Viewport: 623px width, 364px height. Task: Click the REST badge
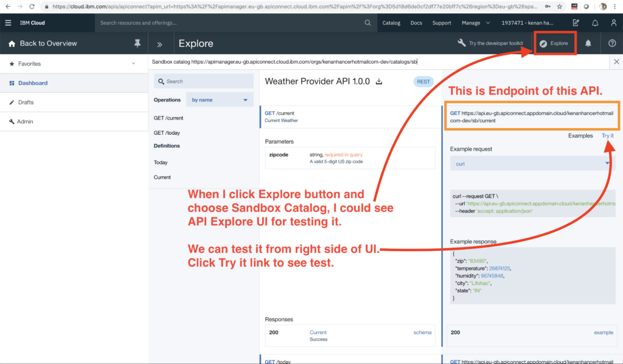click(x=423, y=82)
